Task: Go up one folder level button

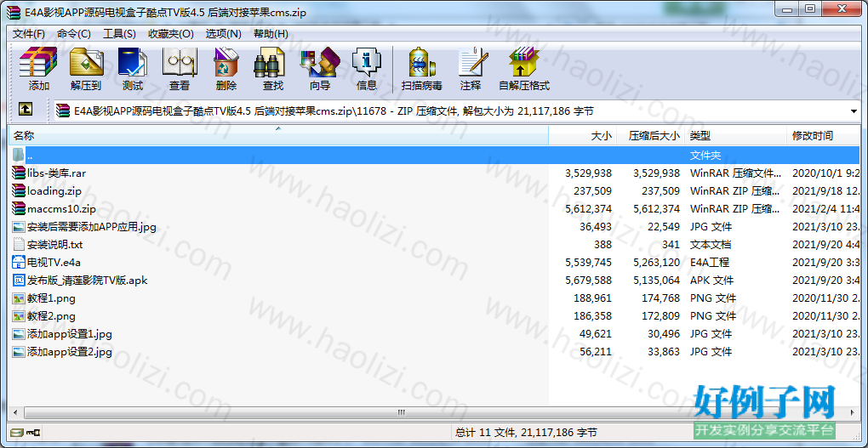Action: pos(25,110)
